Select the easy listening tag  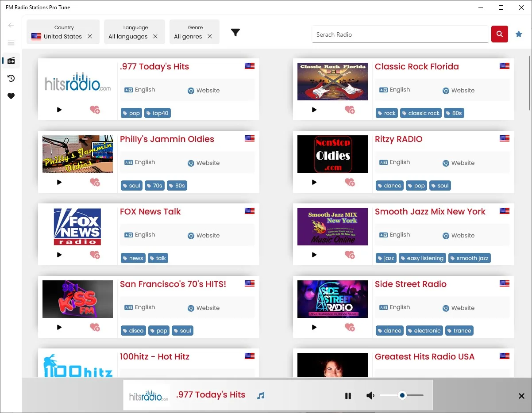pyautogui.click(x=422, y=258)
